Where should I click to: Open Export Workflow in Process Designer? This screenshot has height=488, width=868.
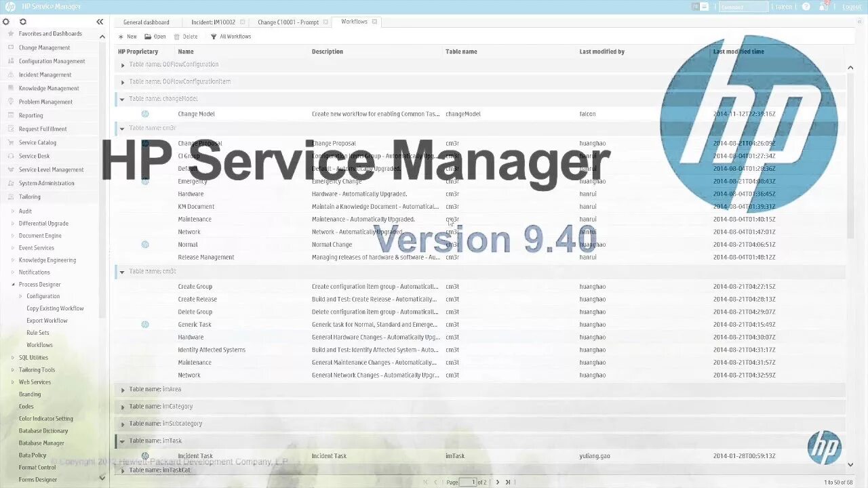(x=47, y=321)
